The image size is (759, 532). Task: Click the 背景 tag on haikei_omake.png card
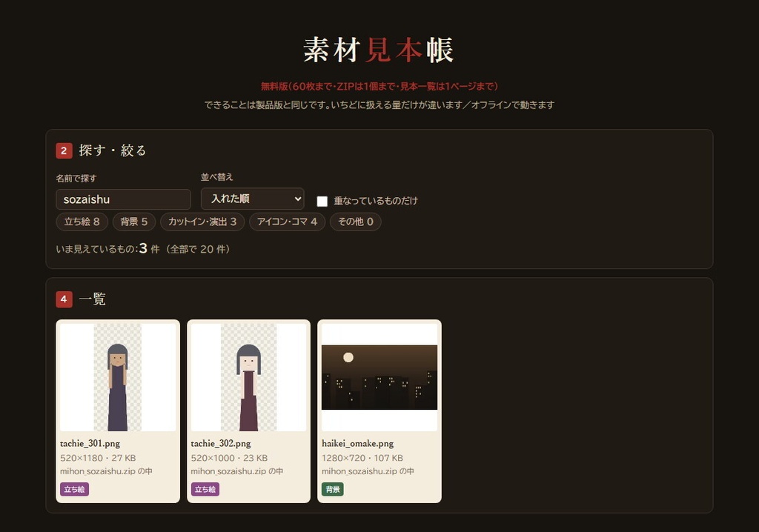(333, 490)
